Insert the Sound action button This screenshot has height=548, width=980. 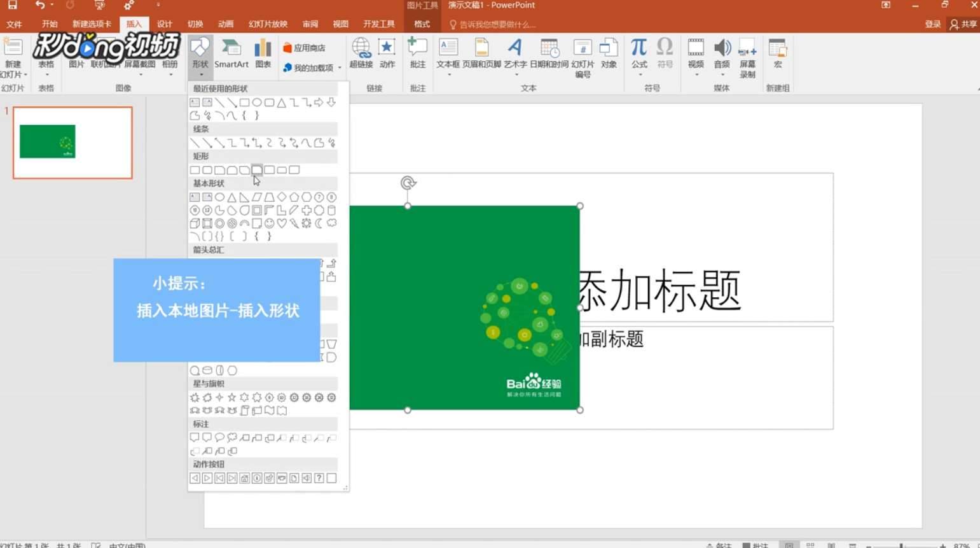pyautogui.click(x=307, y=478)
